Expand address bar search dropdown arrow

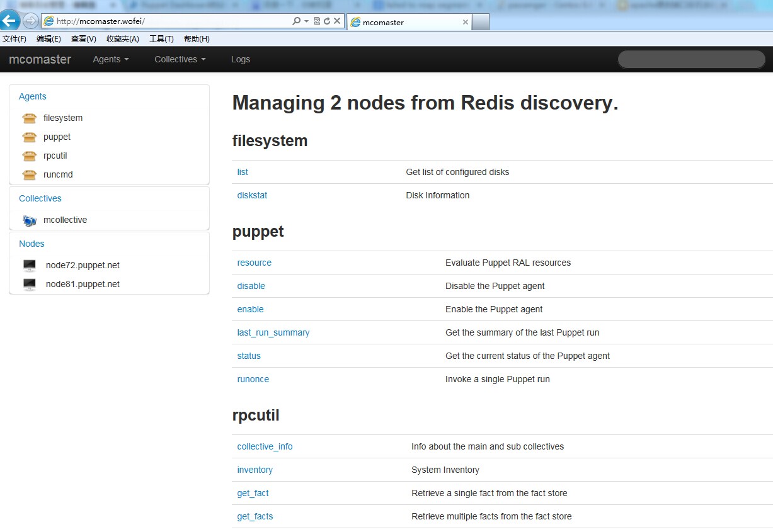point(307,21)
